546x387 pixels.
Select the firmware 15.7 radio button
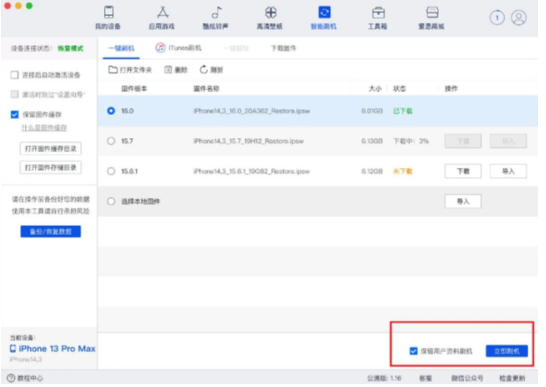[111, 142]
